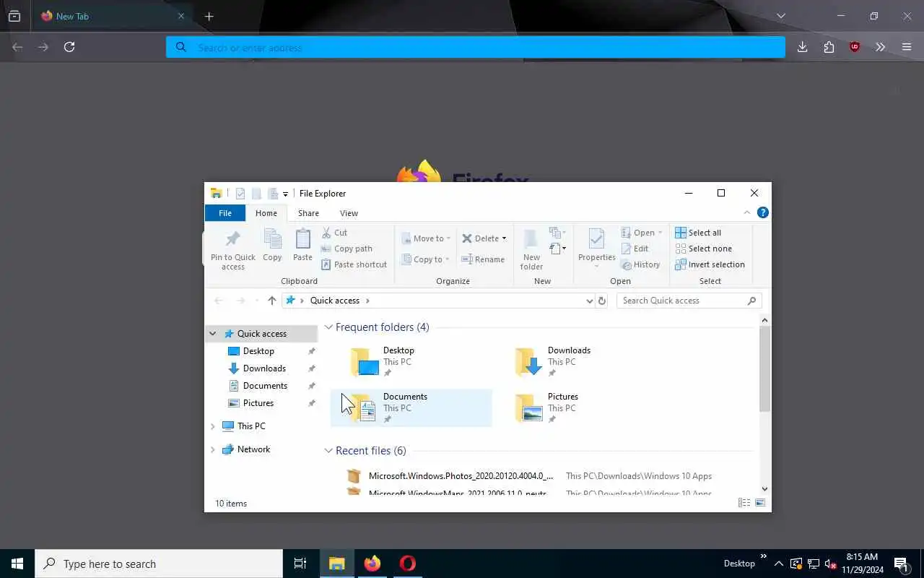Switch to the Home ribbon tab

tap(266, 213)
